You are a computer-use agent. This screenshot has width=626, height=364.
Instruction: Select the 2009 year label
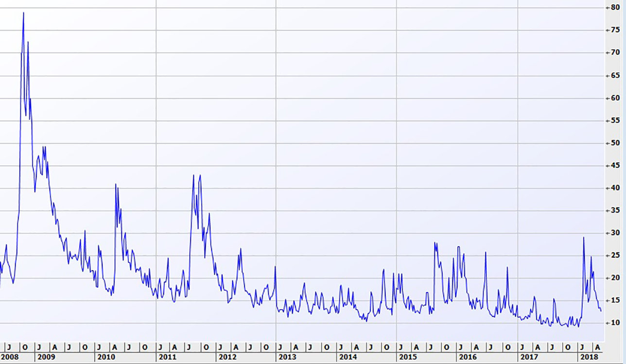click(x=46, y=357)
